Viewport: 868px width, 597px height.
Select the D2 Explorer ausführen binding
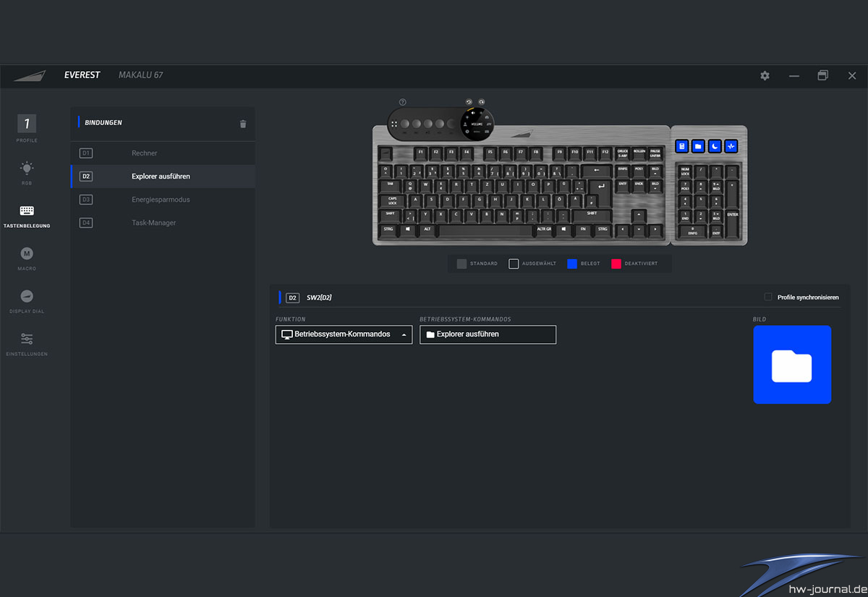coord(163,177)
